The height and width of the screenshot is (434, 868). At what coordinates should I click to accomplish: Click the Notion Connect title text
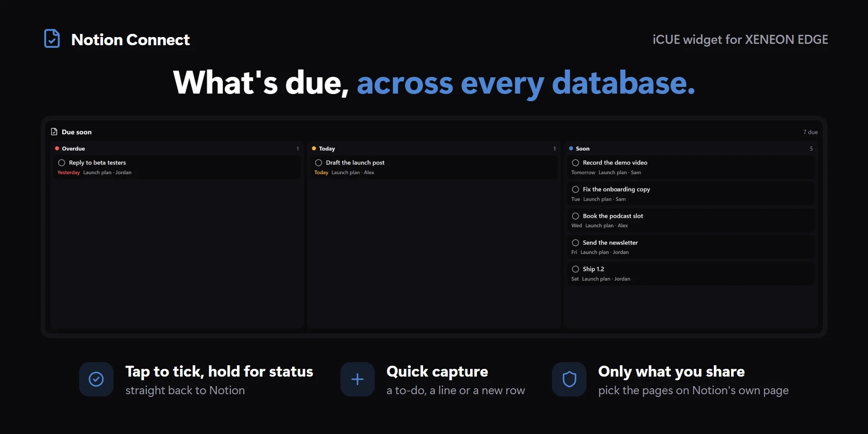coord(130,40)
